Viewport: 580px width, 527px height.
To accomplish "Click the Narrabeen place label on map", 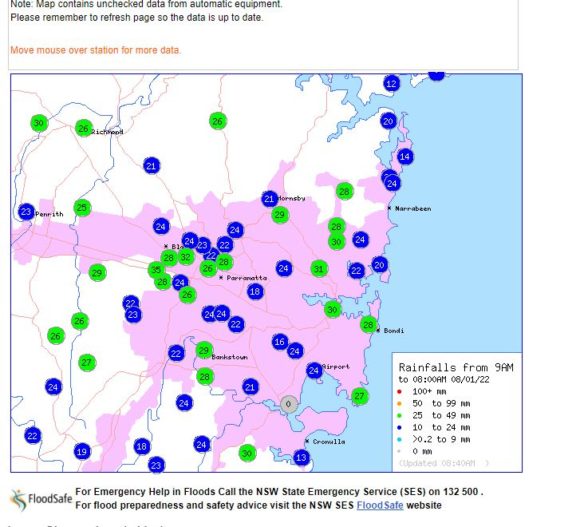I will point(413,209).
